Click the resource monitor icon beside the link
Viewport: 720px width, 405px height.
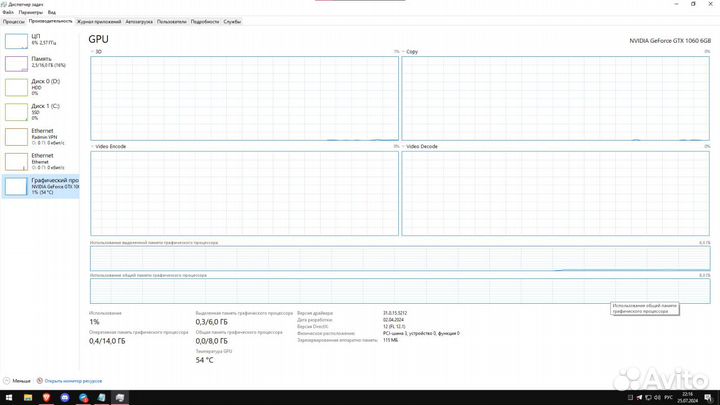[x=39, y=381]
